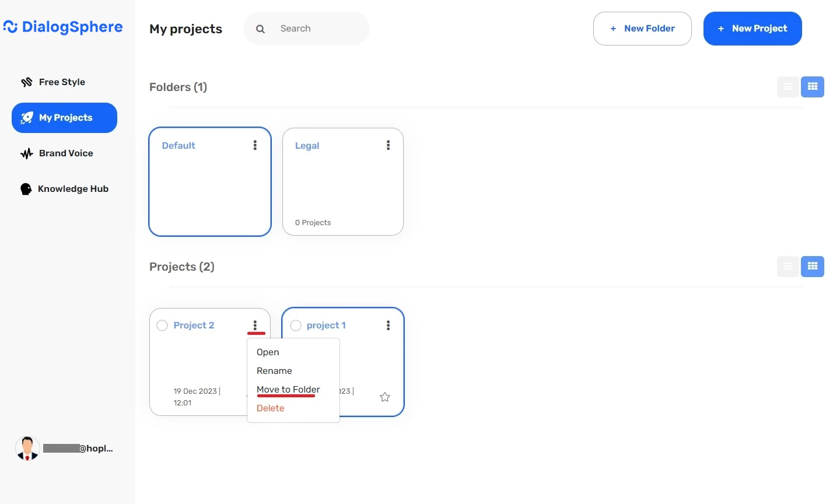Open the kebab menu on Default folder
Viewport: 833px width, 504px height.
(255, 145)
